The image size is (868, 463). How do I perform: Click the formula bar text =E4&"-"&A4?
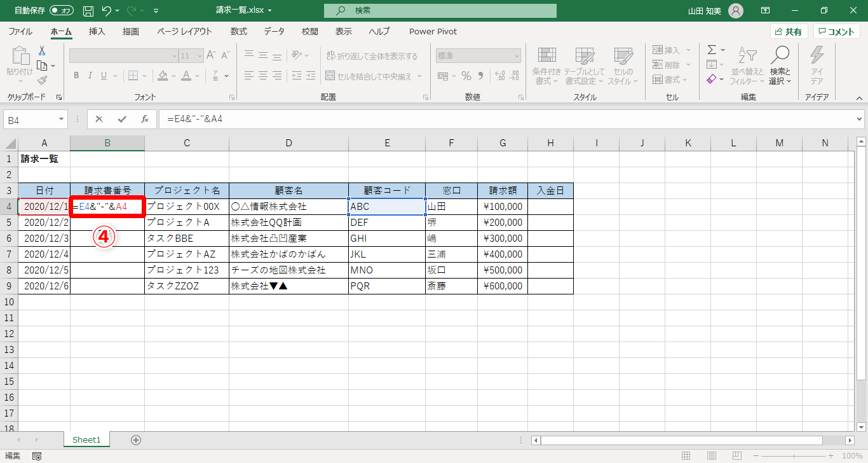[195, 119]
